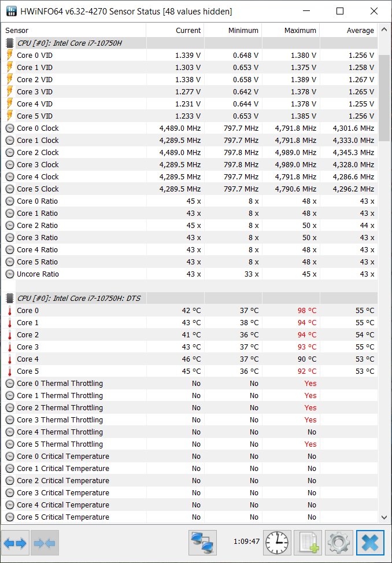This screenshot has height=563, width=392.
Task: Select the Core 2 Clock sensor row
Action: [190, 153]
